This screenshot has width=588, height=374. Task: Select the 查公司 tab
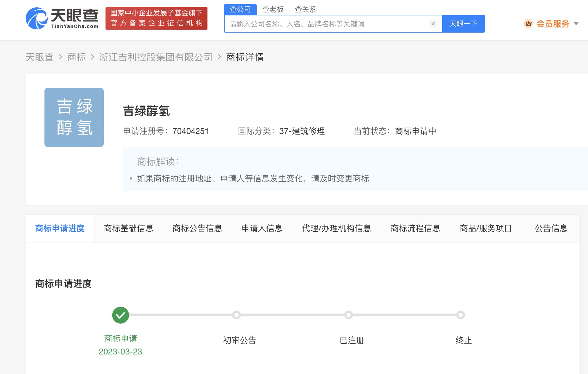[x=241, y=9]
